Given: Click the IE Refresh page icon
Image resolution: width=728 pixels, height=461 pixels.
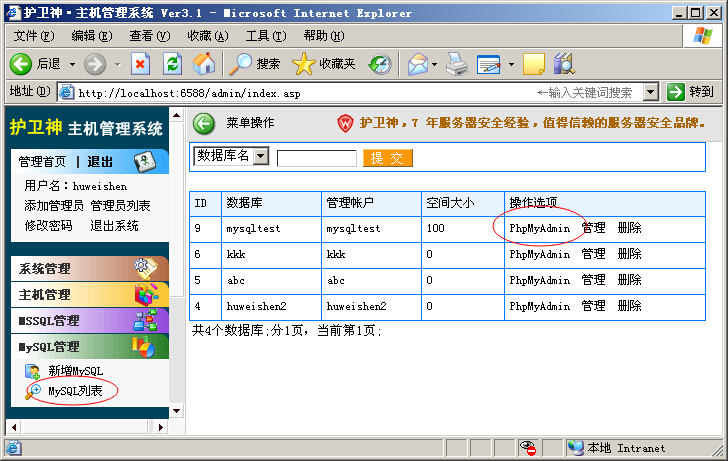Looking at the screenshot, I should click(172, 64).
